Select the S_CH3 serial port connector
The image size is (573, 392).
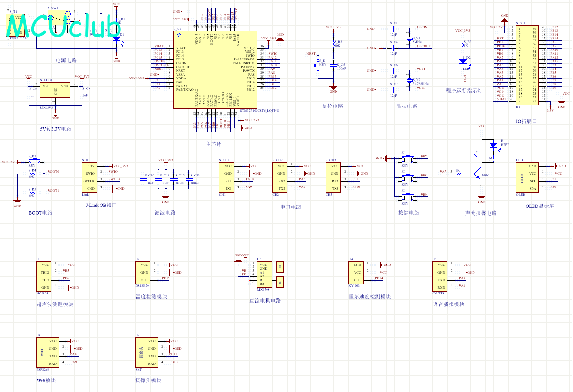[x=334, y=177]
